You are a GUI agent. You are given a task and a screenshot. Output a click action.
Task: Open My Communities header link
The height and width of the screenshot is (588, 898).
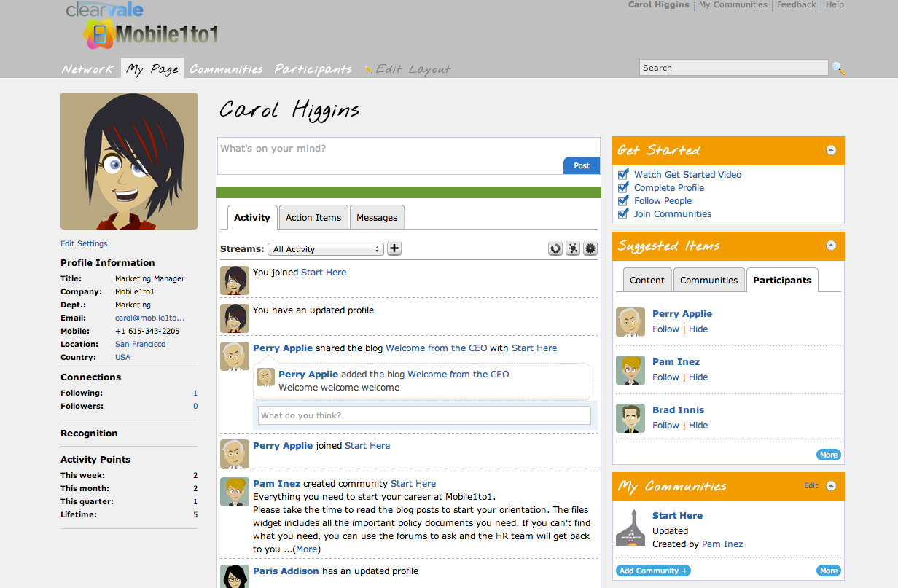tap(733, 4)
